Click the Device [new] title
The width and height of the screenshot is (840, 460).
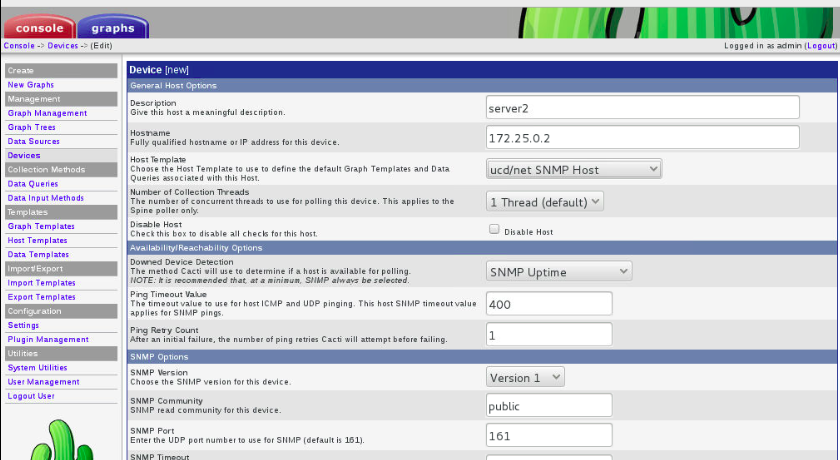[159, 70]
